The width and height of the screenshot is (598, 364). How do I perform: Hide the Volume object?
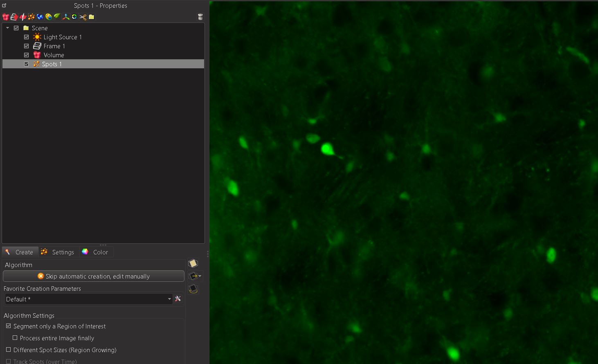pyautogui.click(x=26, y=55)
